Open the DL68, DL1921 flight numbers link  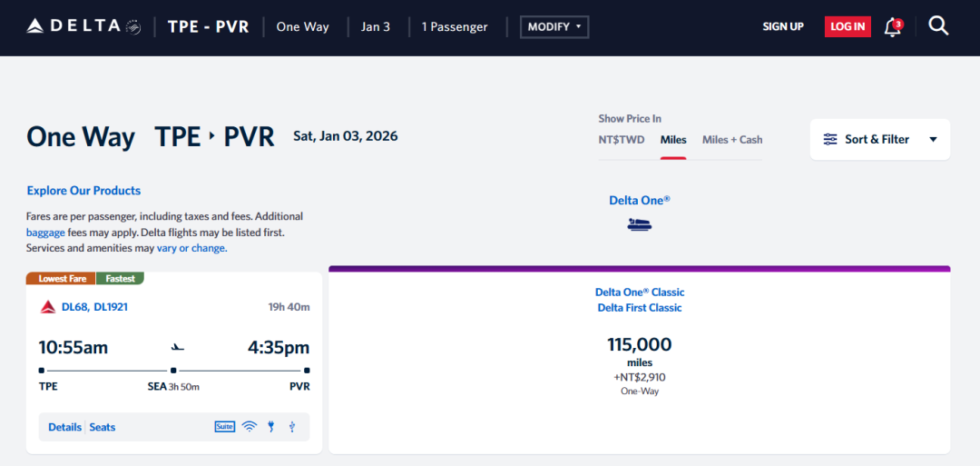click(x=94, y=307)
